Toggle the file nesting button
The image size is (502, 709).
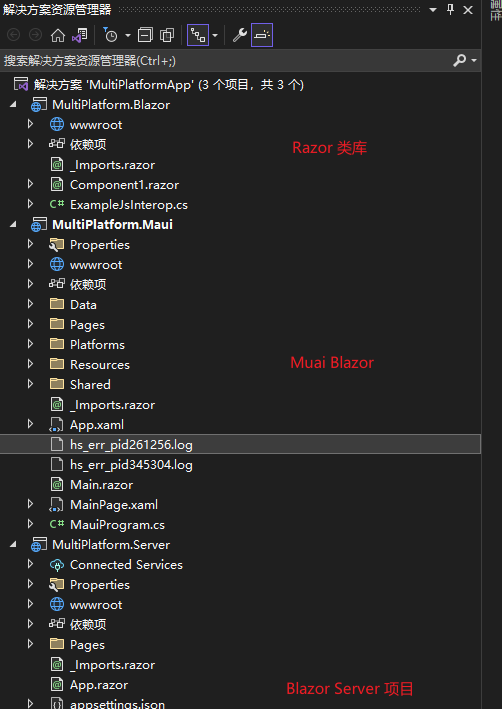tap(198, 35)
